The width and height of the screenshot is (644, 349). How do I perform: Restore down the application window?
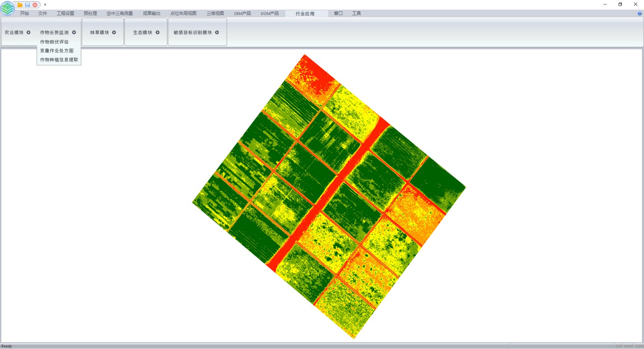click(620, 4)
